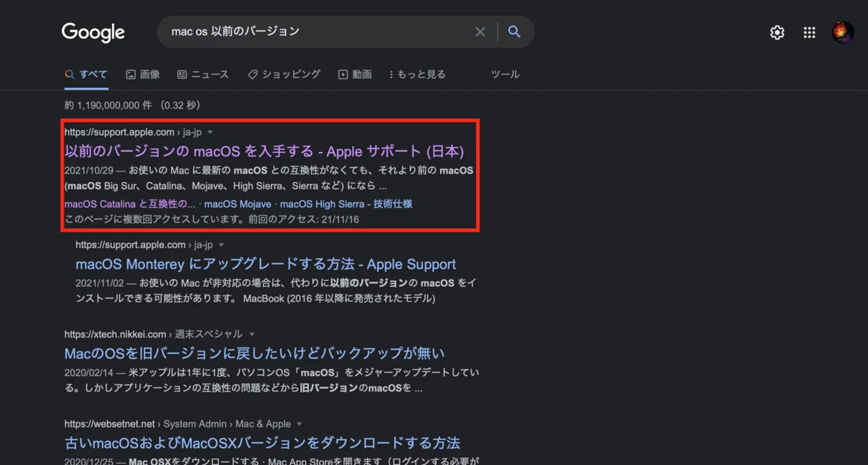Expand arrow next to websetnet.net URL
The image size is (868, 465).
pyautogui.click(x=299, y=424)
